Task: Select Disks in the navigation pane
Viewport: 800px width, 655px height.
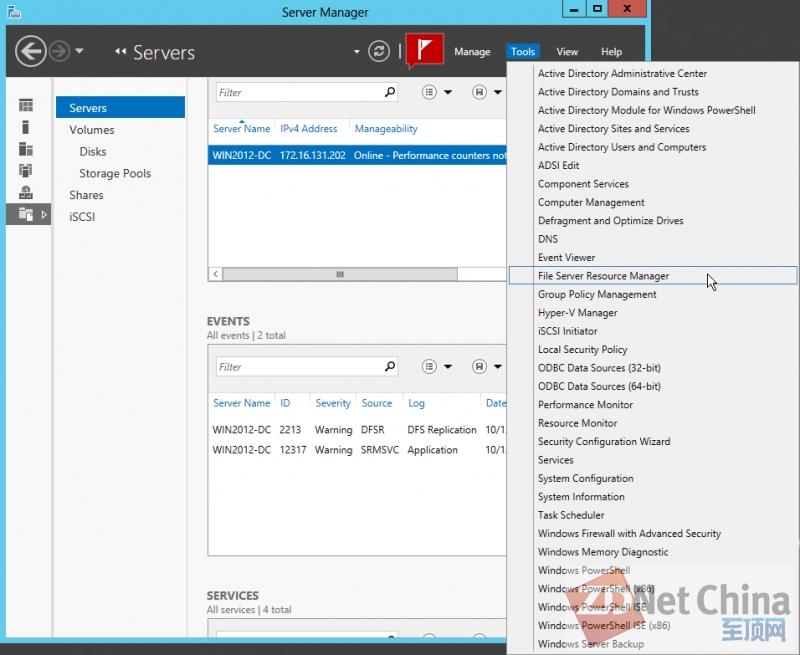Action: [x=93, y=152]
